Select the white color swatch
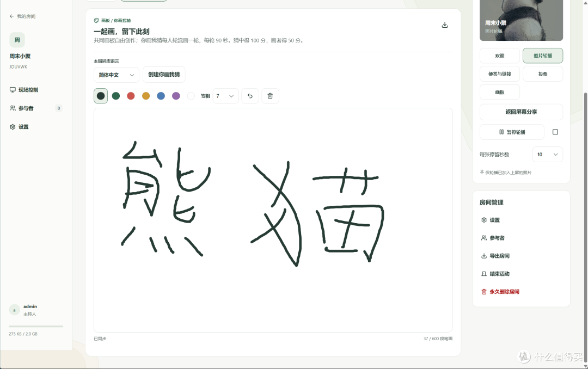The width and height of the screenshot is (588, 369). 191,96
